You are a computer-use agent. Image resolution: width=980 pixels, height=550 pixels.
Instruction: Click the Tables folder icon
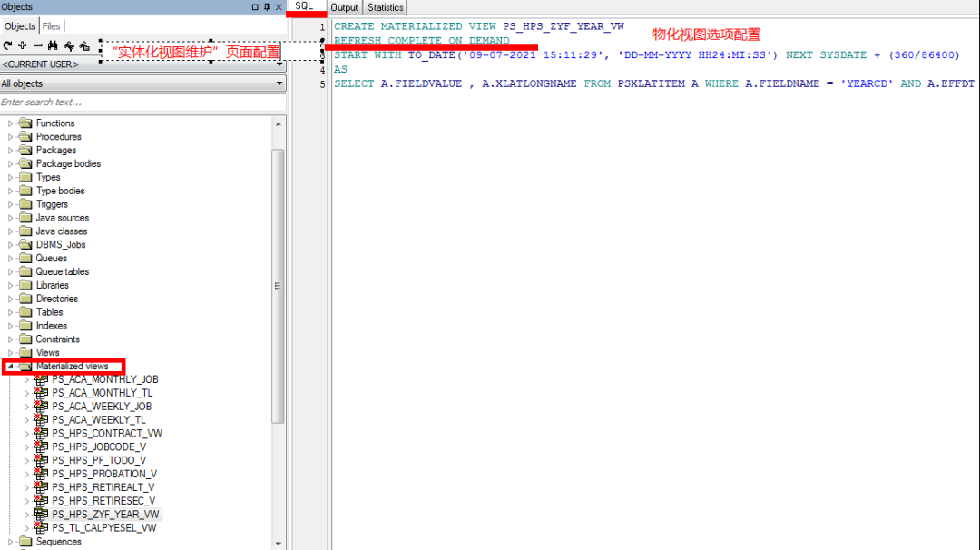(25, 312)
